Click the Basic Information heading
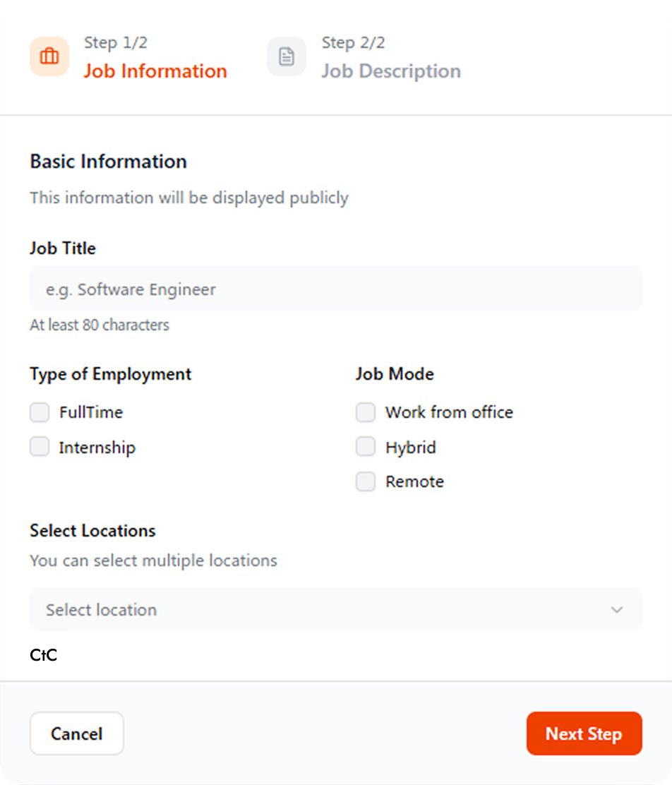 [107, 162]
